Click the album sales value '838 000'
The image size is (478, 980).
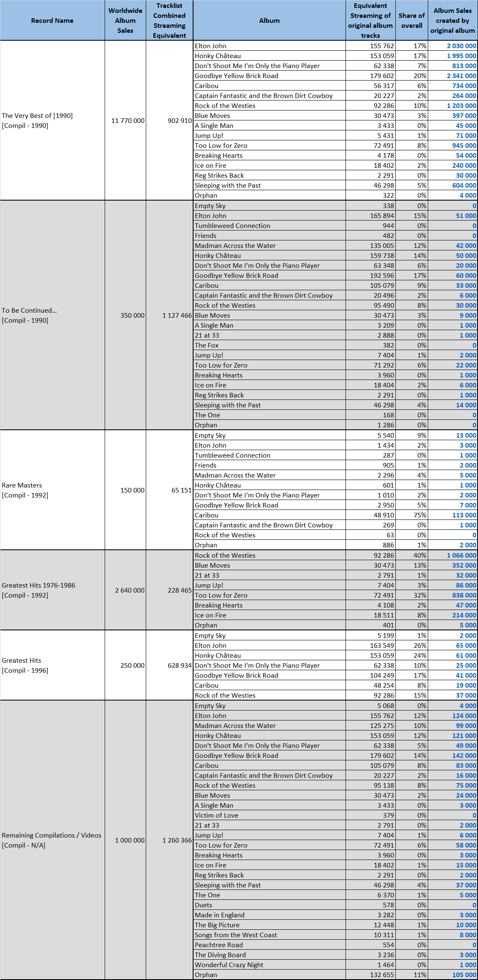point(464,595)
